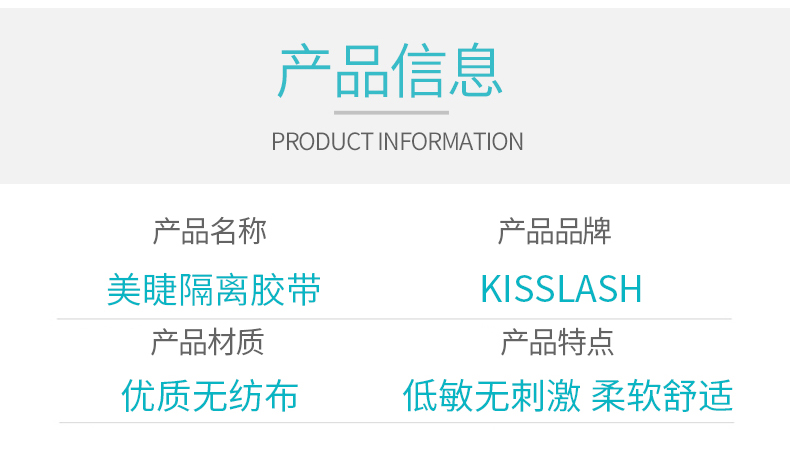Select the 产品品牌 label
Screen dimensions: 790x462
(555, 232)
